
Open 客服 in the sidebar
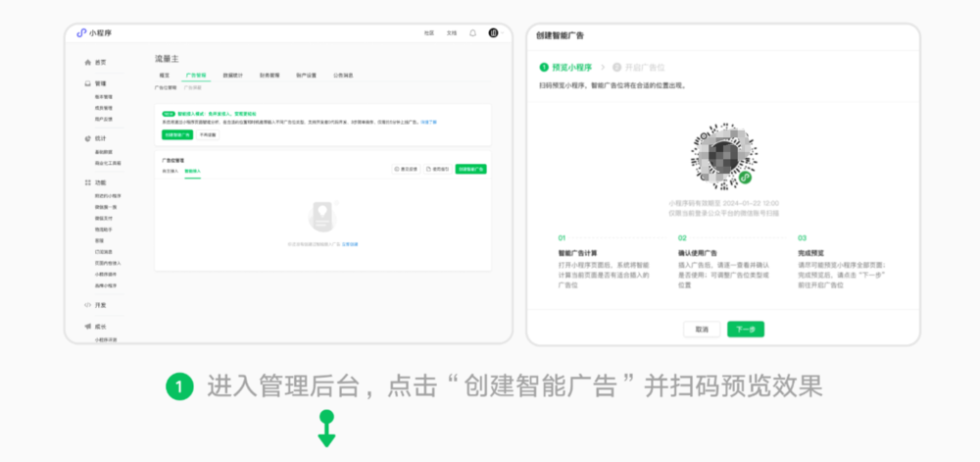(x=99, y=240)
